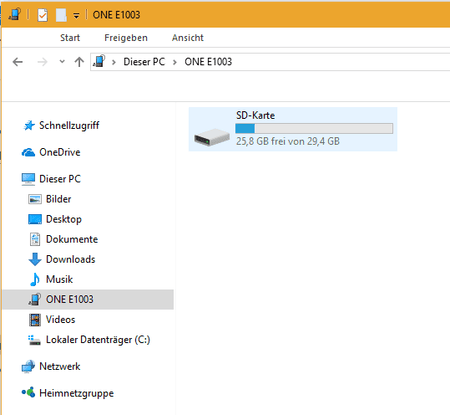The height and width of the screenshot is (415, 450).
Task: Select OneDrive in the navigation pane
Action: click(60, 152)
